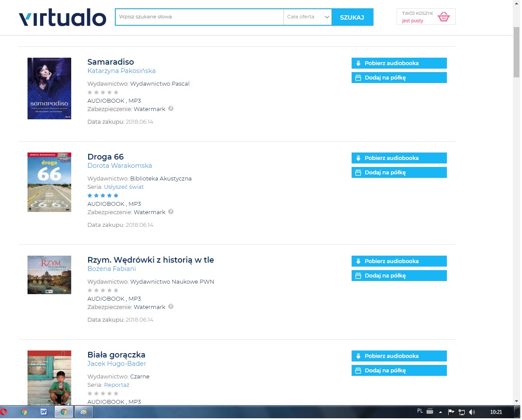Open volume control in system tray
The image size is (522, 420).
click(x=473, y=413)
